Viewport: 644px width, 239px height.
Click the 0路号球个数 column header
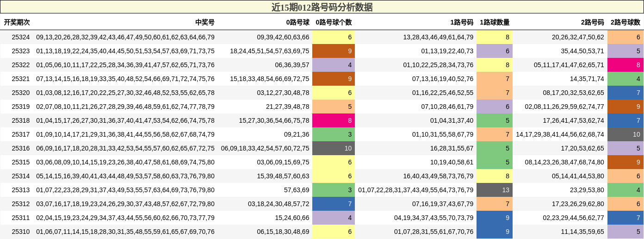coord(334,22)
